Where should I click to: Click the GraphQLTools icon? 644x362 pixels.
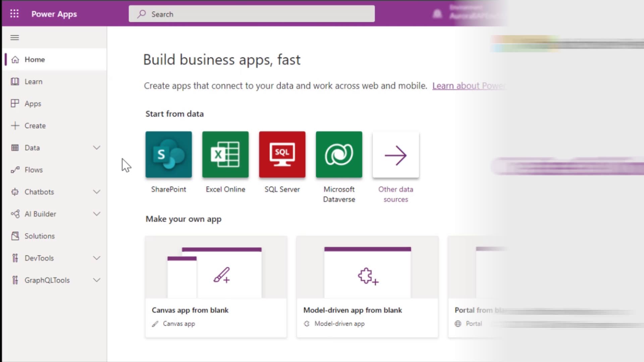click(15, 280)
